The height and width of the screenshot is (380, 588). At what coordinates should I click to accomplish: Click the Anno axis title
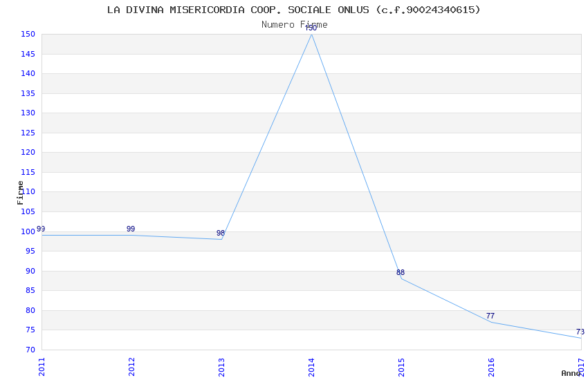(x=571, y=373)
